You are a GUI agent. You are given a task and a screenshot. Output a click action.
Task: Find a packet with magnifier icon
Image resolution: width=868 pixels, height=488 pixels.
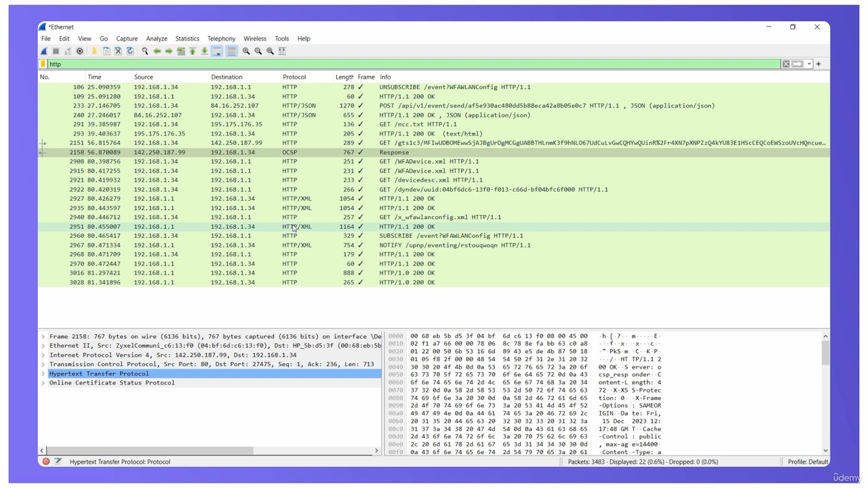145,51
